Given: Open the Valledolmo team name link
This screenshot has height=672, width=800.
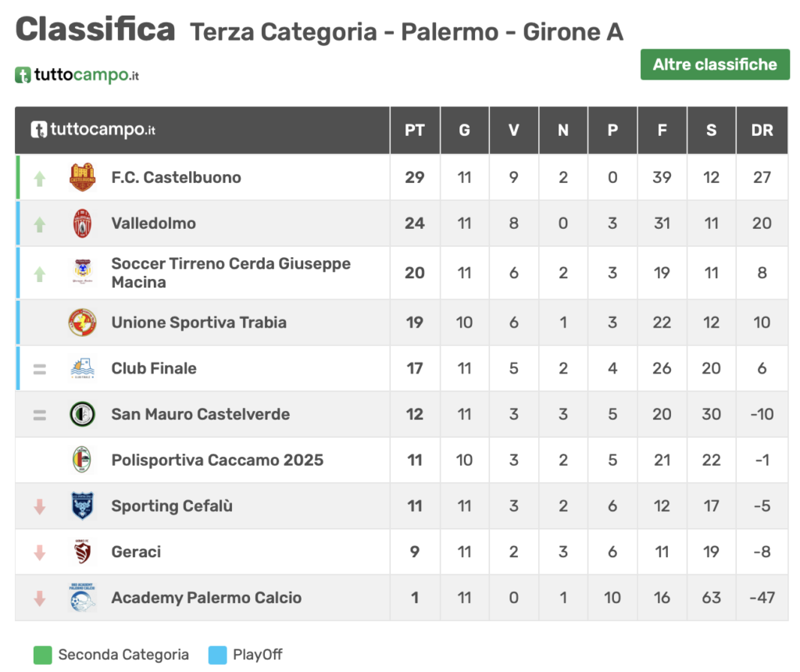Looking at the screenshot, I should (154, 223).
